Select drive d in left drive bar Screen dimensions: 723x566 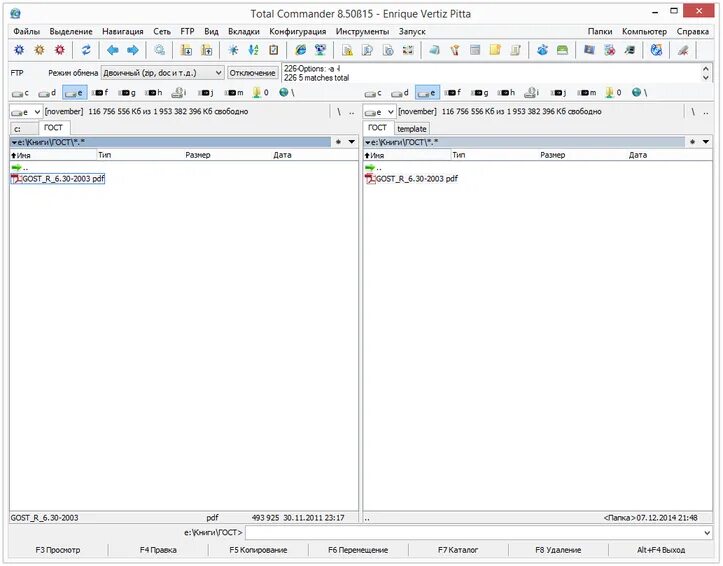pyautogui.click(x=47, y=93)
